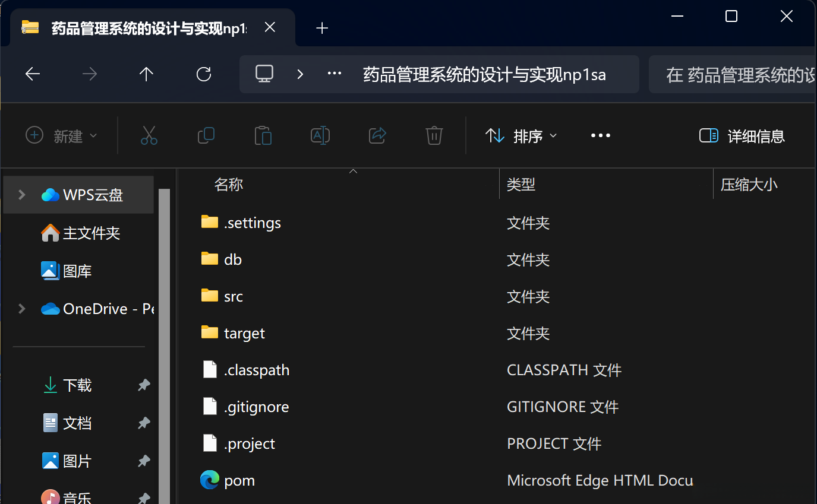The height and width of the screenshot is (504, 817).
Task: Click the Rename icon in toolbar
Action: pos(320,136)
